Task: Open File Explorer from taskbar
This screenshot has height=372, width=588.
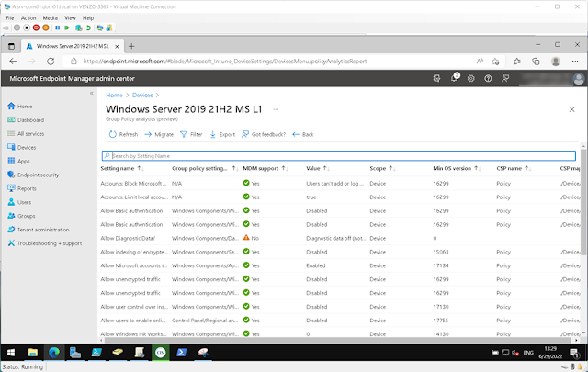Action: point(33,353)
